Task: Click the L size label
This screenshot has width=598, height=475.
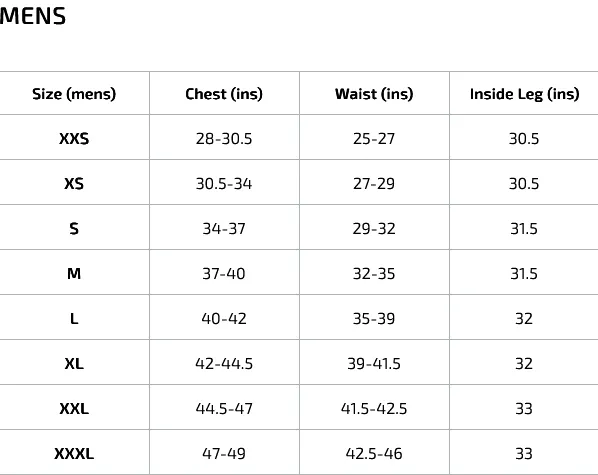Action: (x=74, y=319)
